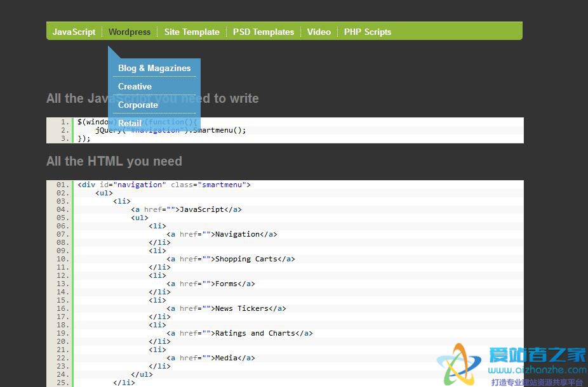Select the News Tickers anchor code line
Image resolution: width=588 pixels, height=387 pixels.
coord(226,308)
